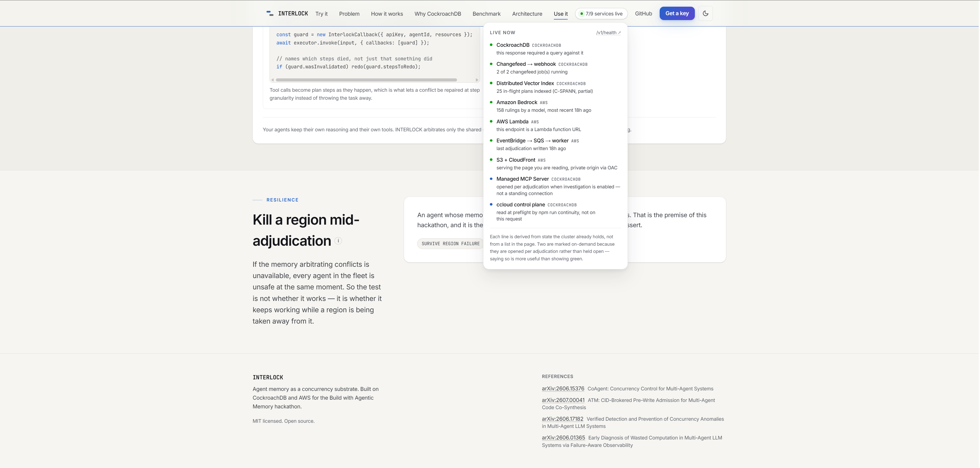Click the 'RESILIENCE' section label
Image resolution: width=980 pixels, height=468 pixels.
click(x=282, y=200)
